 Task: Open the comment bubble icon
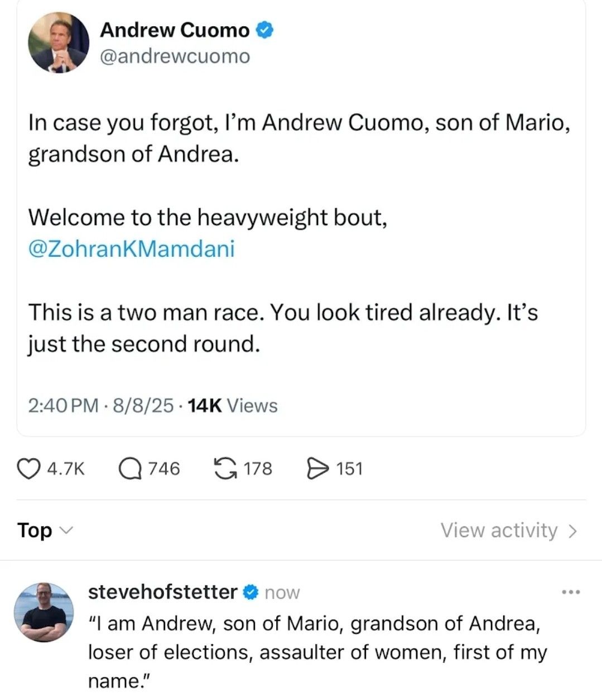tap(131, 468)
